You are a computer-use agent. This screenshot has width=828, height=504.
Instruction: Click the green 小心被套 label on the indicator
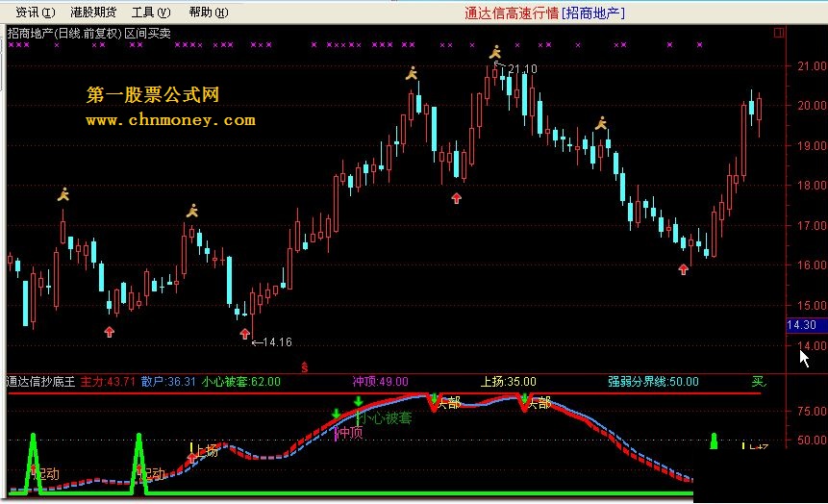click(385, 418)
